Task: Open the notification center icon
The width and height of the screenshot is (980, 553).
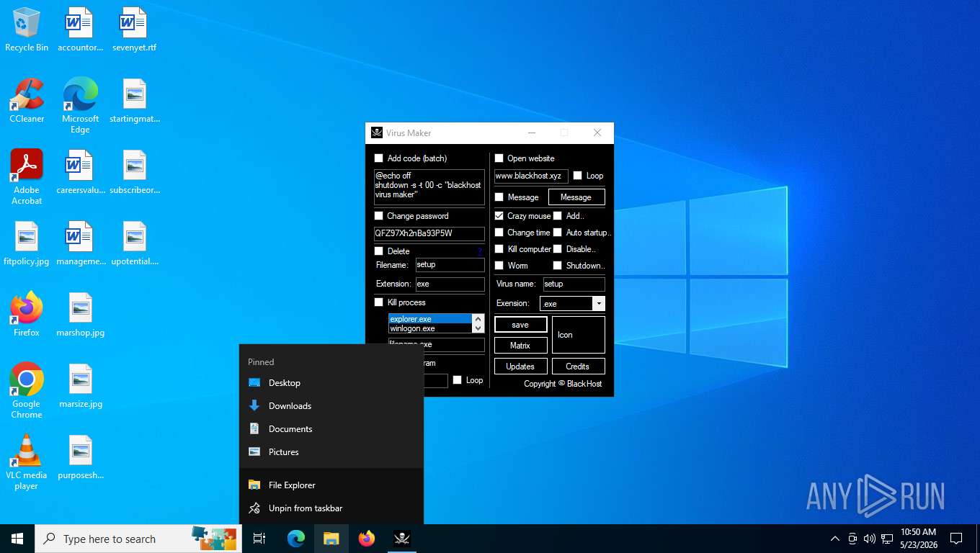Action: pyautogui.click(x=956, y=539)
